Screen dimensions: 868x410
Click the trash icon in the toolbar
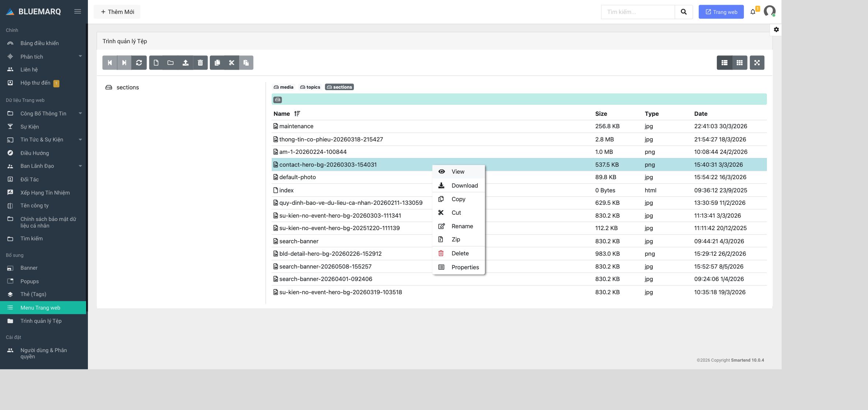(x=200, y=63)
